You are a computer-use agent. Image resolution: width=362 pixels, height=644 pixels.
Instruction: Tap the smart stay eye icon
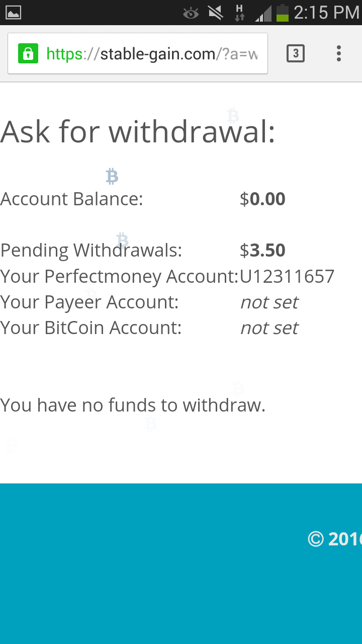tap(191, 13)
